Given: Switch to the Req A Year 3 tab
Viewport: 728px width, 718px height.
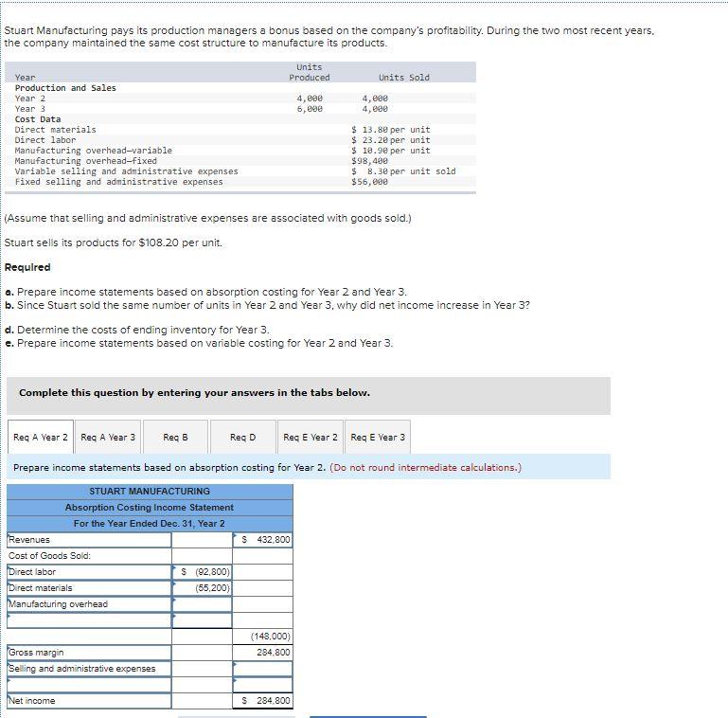Looking at the screenshot, I should tap(108, 437).
